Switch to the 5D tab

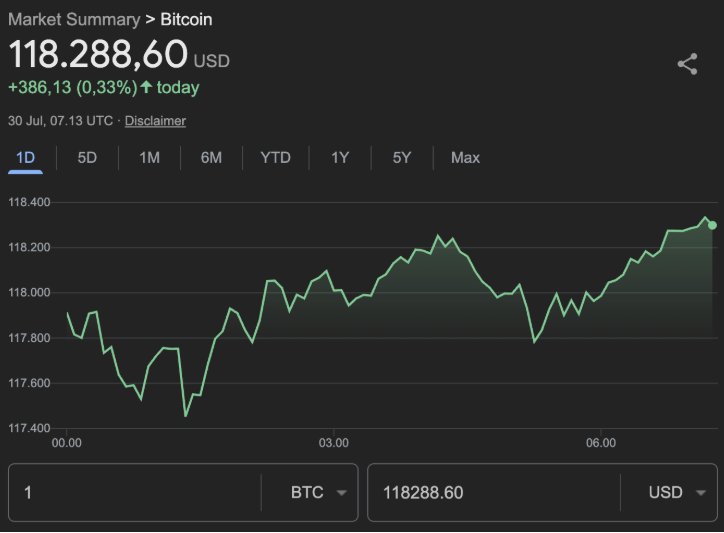pyautogui.click(x=87, y=158)
